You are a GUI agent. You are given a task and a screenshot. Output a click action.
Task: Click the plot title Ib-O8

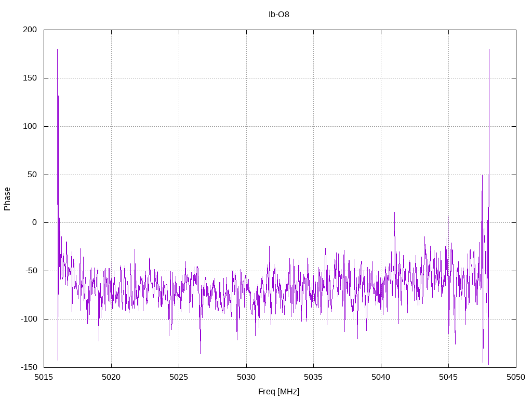279,15
